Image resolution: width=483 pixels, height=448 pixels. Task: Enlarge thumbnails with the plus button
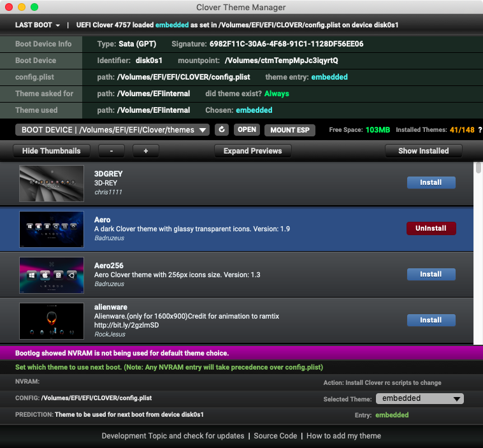point(146,151)
